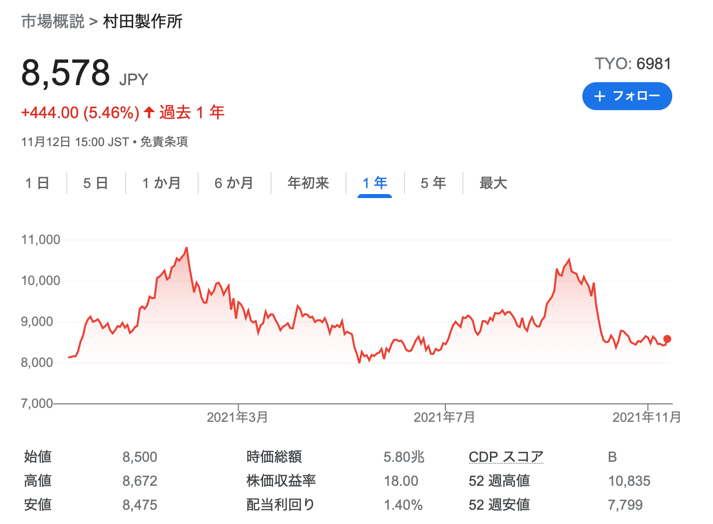Open the 年初来 range tab

(308, 183)
